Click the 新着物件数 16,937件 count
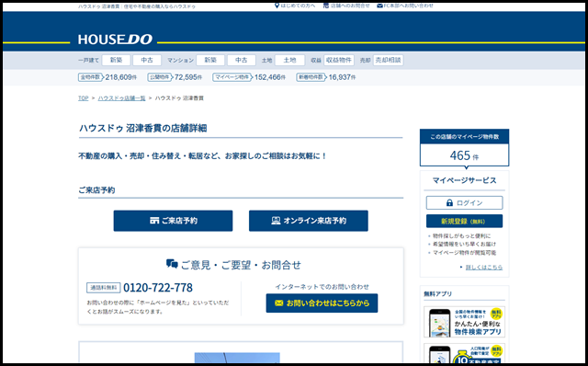This screenshot has width=588, height=366. tap(326, 77)
